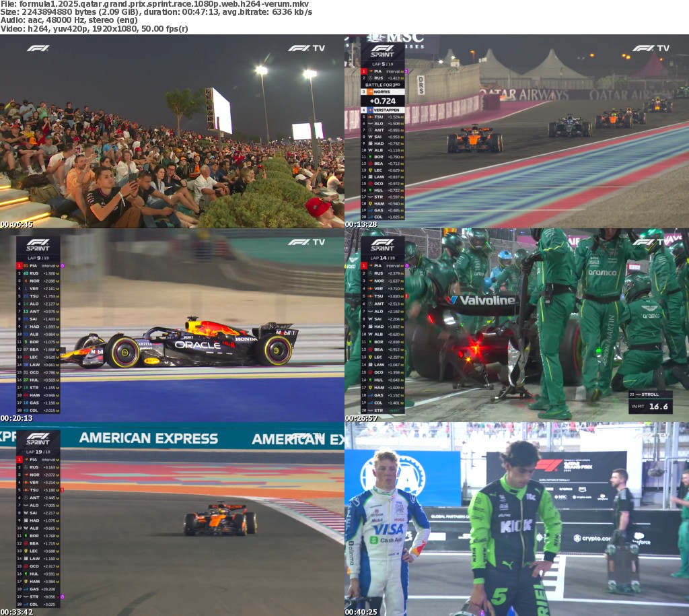Click the F1 logo at top-left of crowd frame
This screenshot has height=616, width=689.
(x=38, y=48)
